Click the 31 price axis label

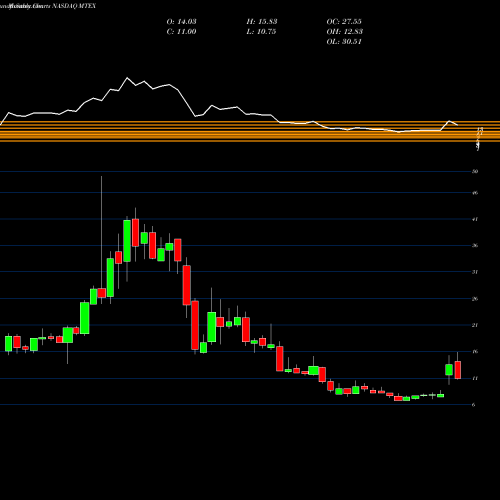475,272
